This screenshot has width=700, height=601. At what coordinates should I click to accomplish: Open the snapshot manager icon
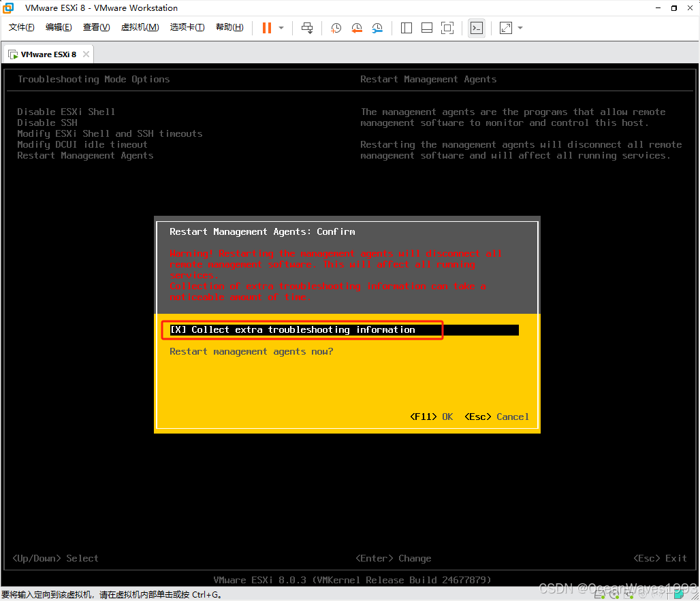tap(377, 28)
